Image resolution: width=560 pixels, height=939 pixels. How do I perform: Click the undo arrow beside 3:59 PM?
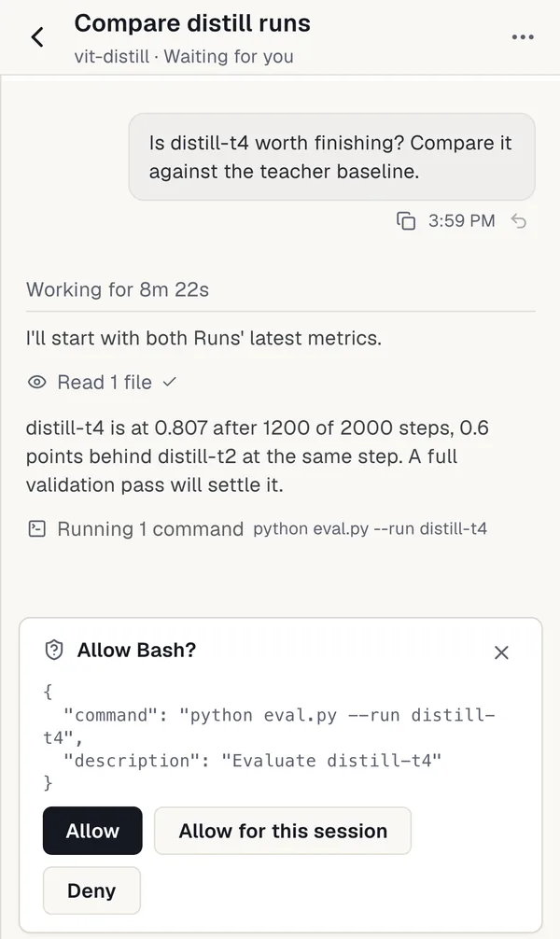[x=519, y=221]
